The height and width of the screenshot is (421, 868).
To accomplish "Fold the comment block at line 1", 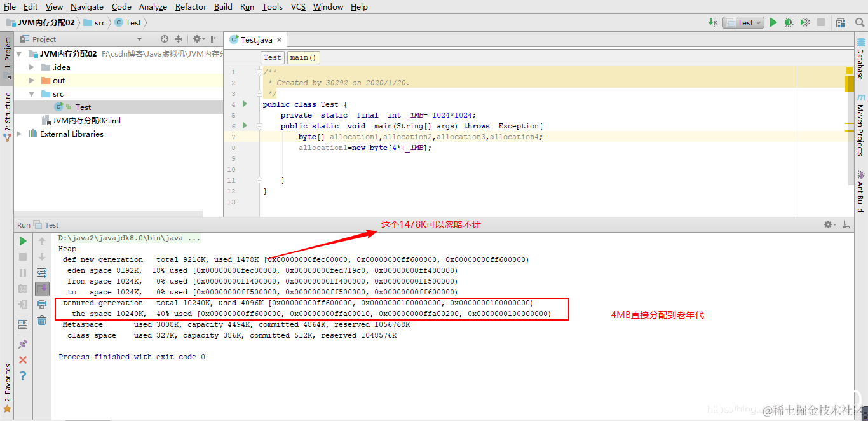I will pos(259,72).
